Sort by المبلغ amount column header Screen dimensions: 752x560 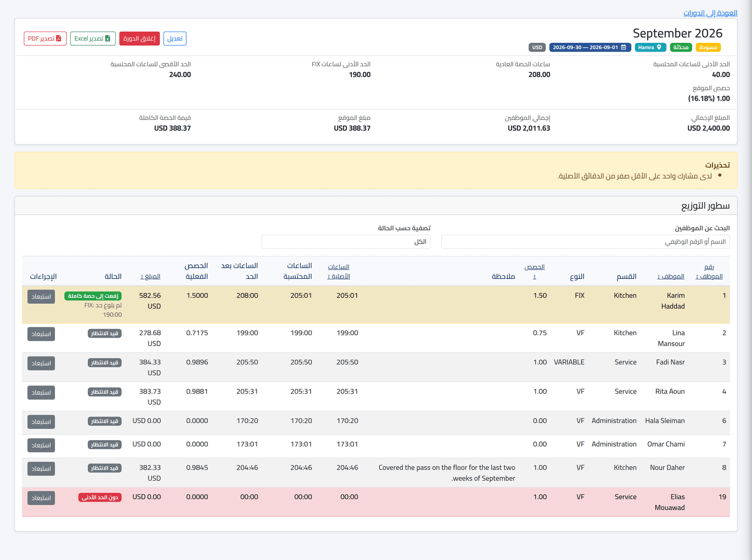point(150,276)
